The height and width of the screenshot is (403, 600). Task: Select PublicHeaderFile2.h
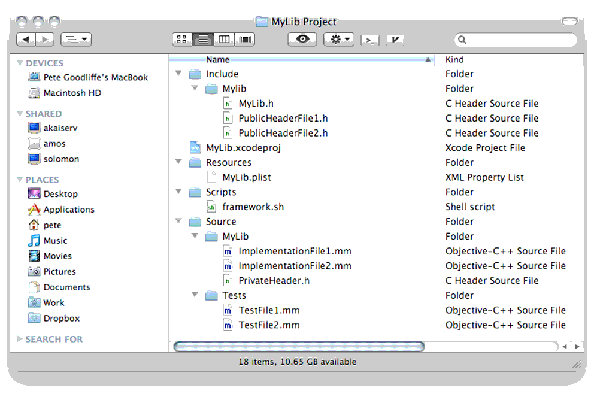tap(276, 133)
